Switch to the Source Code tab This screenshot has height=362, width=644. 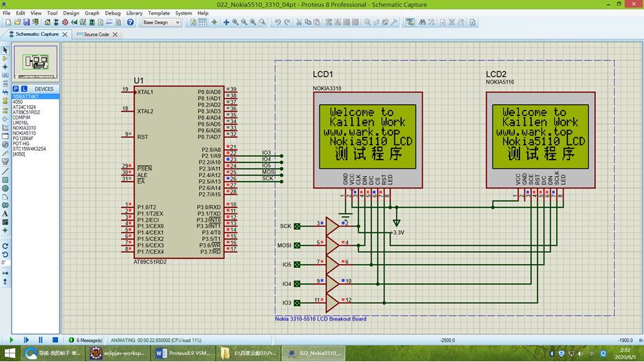(96, 35)
